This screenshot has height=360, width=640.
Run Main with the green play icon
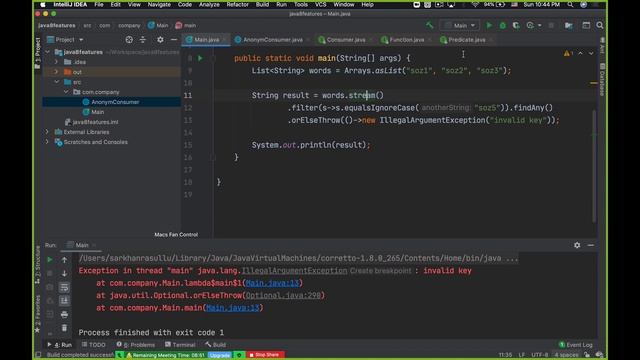(489, 25)
